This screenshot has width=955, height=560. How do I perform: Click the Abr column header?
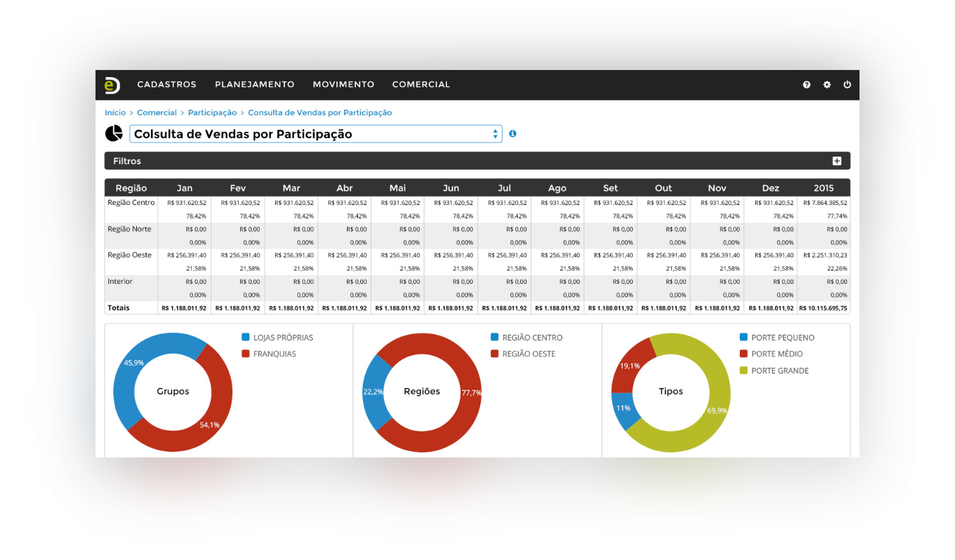344,188
